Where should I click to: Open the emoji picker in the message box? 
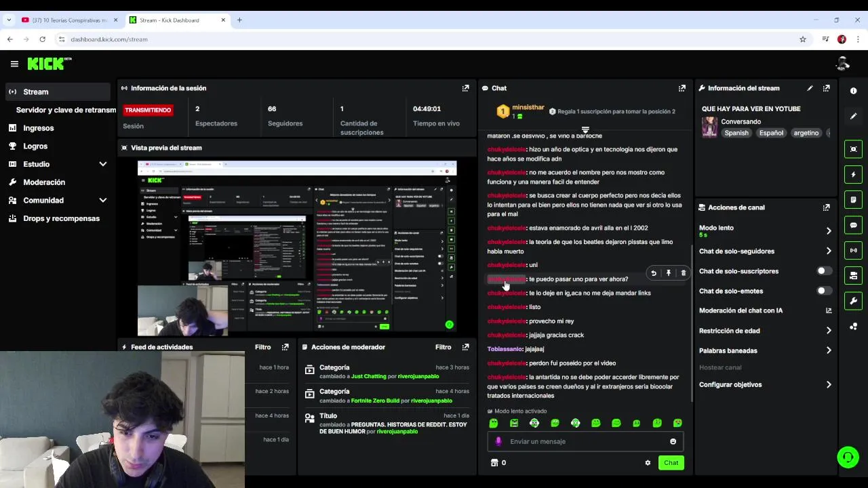pyautogui.click(x=673, y=441)
